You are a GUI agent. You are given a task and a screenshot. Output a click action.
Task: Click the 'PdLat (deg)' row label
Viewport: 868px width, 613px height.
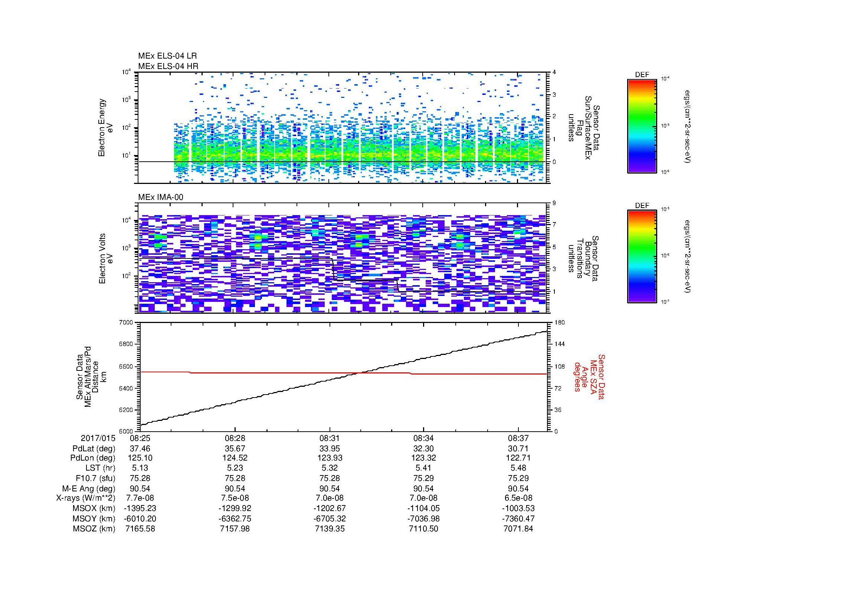(x=94, y=449)
